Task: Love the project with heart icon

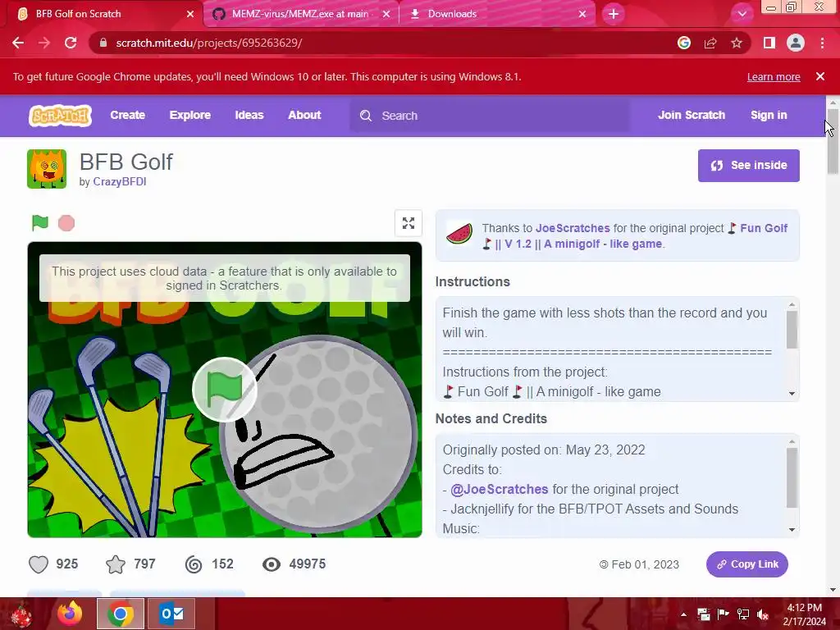Action: pyautogui.click(x=39, y=564)
